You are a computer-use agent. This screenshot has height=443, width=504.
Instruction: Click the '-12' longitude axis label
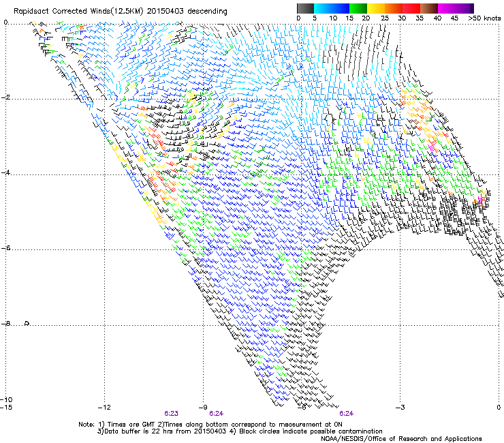tap(104, 408)
